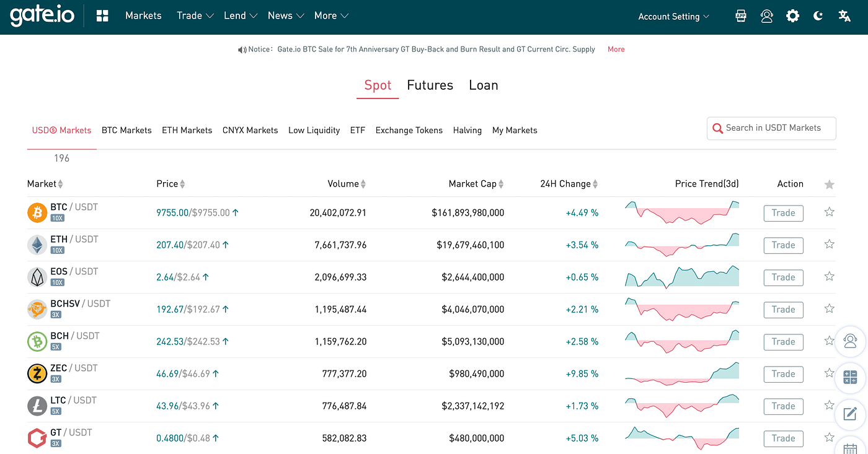The image size is (868, 454).
Task: Open the ETF tab
Action: point(358,131)
